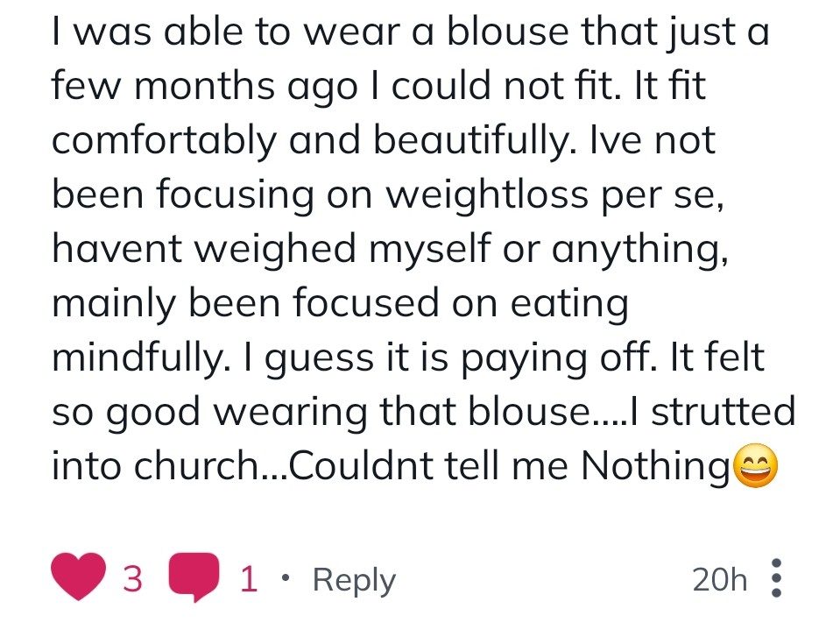Click the line starting 'I was able to wear'
Viewport: 840px width, 630px height.
[x=411, y=32]
